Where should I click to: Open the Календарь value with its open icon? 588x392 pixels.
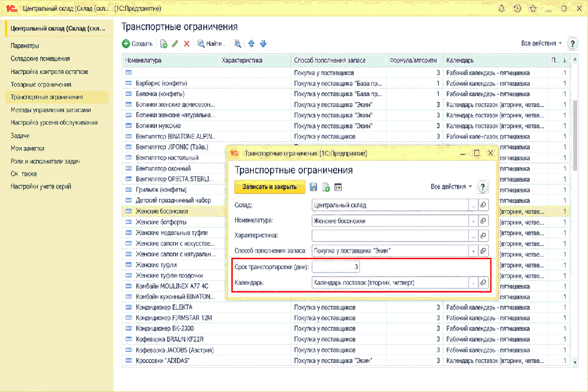click(x=483, y=283)
